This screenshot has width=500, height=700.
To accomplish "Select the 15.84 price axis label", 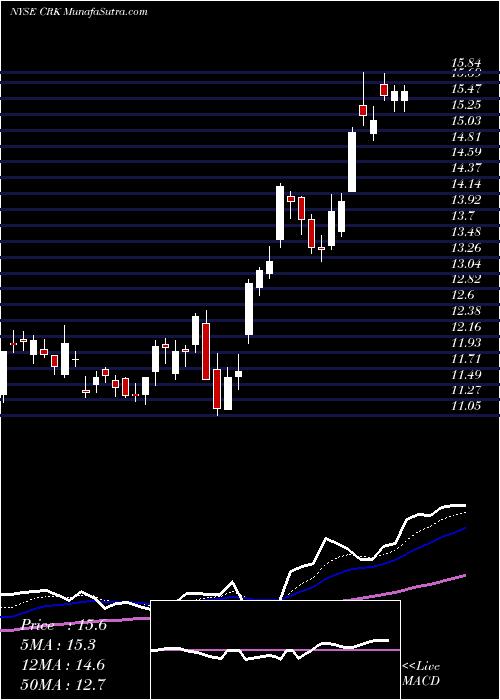I will tap(465, 64).
